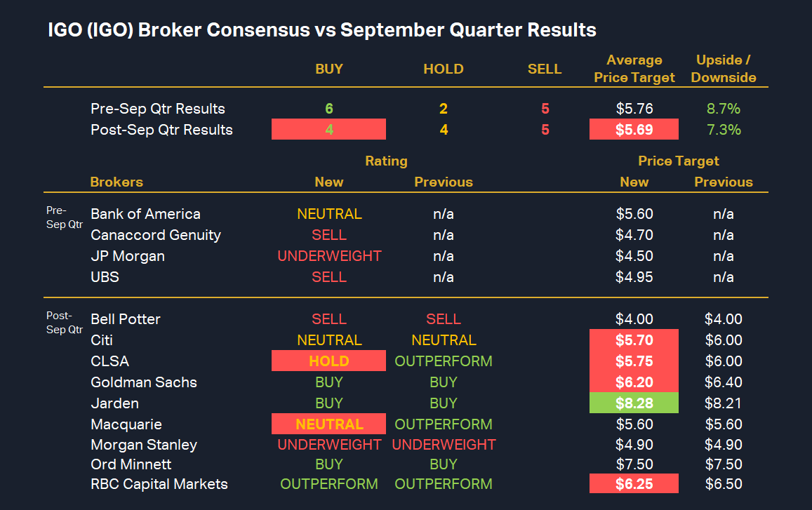
Task: Click the 8.7% upside value
Action: [x=723, y=109]
